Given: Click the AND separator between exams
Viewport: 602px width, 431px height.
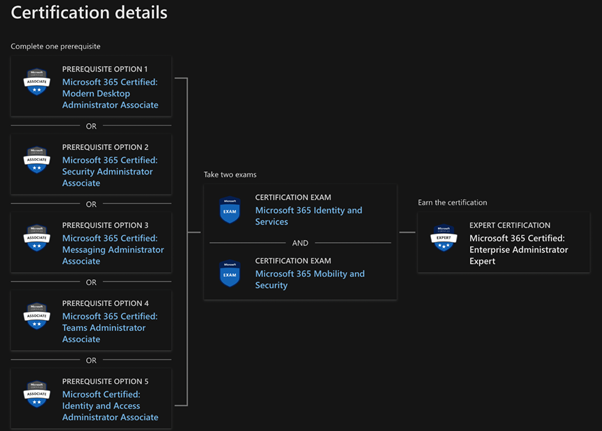Looking at the screenshot, I should pyautogui.click(x=300, y=243).
